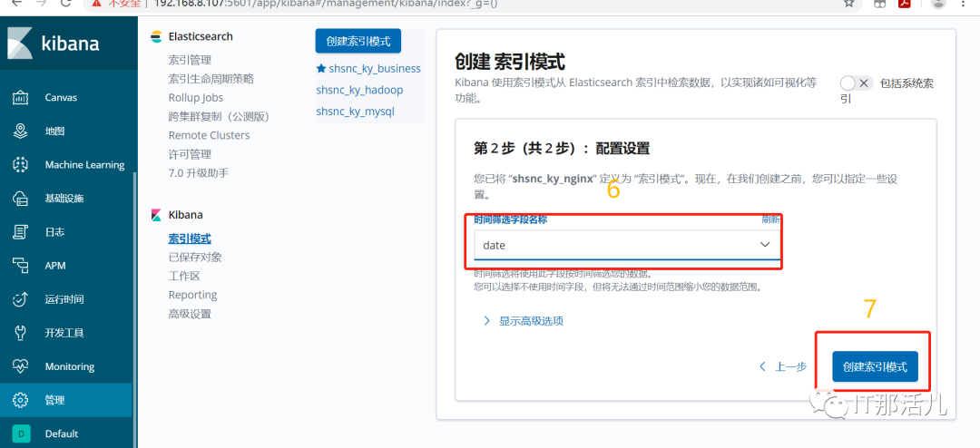Toggle 包括系统索引 switch

click(x=857, y=83)
